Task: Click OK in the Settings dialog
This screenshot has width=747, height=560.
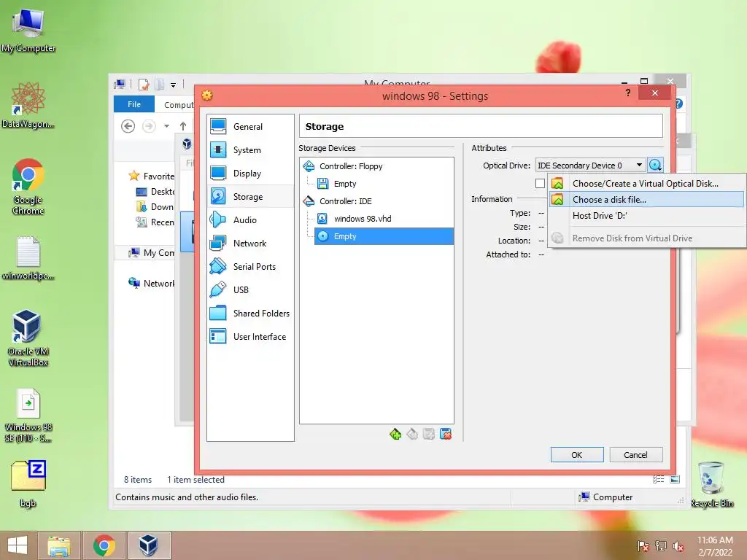Action: (x=577, y=455)
